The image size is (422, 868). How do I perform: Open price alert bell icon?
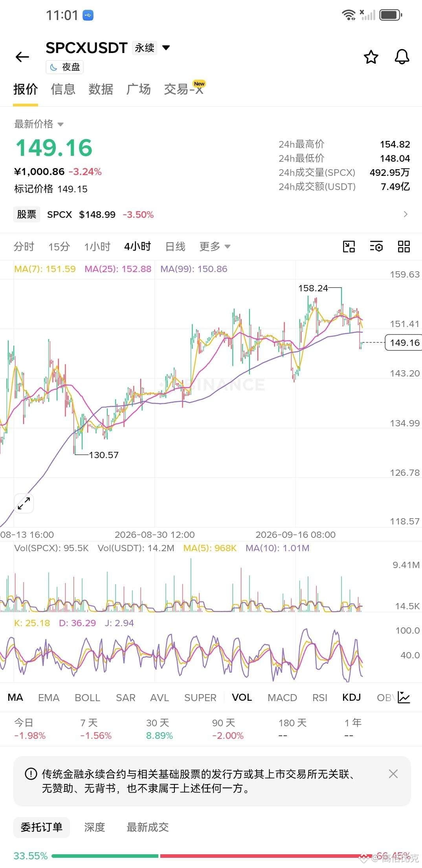point(402,57)
